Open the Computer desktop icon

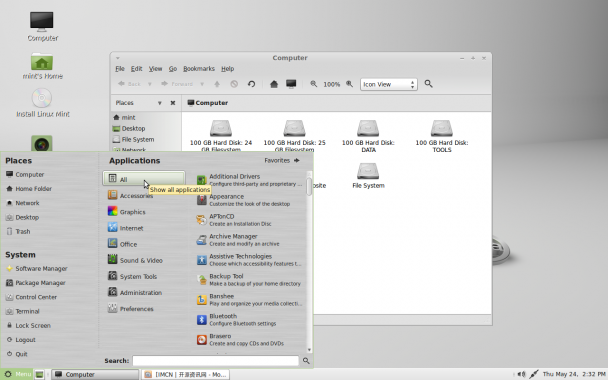[42, 26]
